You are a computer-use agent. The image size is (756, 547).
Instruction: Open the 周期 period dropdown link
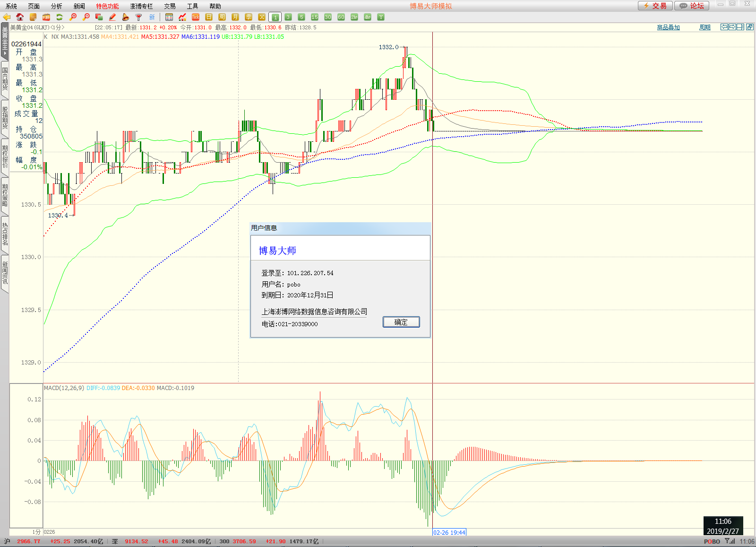pos(704,27)
